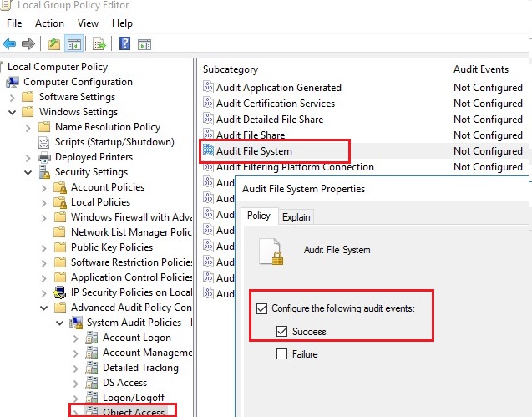Open Help via blue question-mark icon
Viewport: 532px width, 417px height.
(x=124, y=43)
